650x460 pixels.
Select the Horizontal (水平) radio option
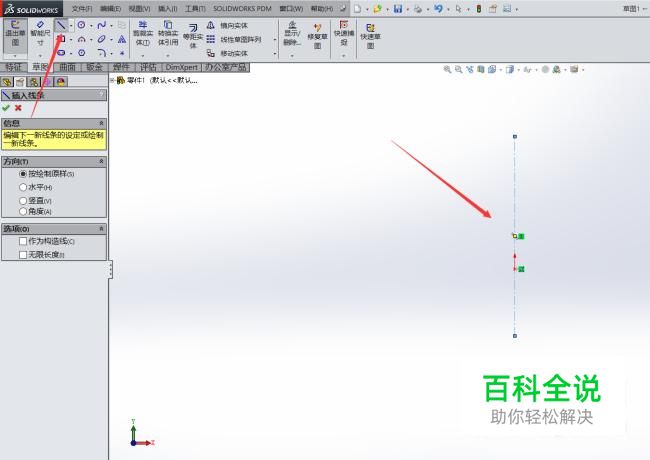click(x=23, y=187)
